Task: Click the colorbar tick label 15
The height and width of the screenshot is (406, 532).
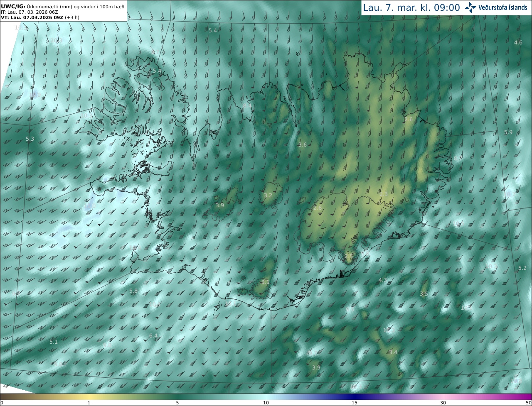Action: pos(355,403)
